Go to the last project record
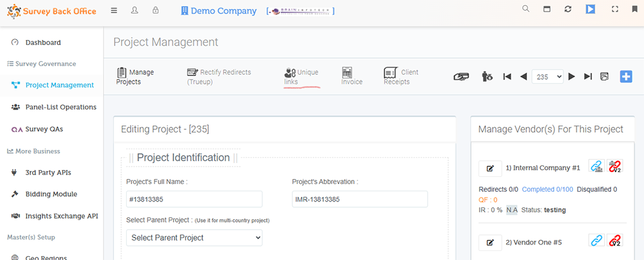The image size is (644, 260). 588,77
